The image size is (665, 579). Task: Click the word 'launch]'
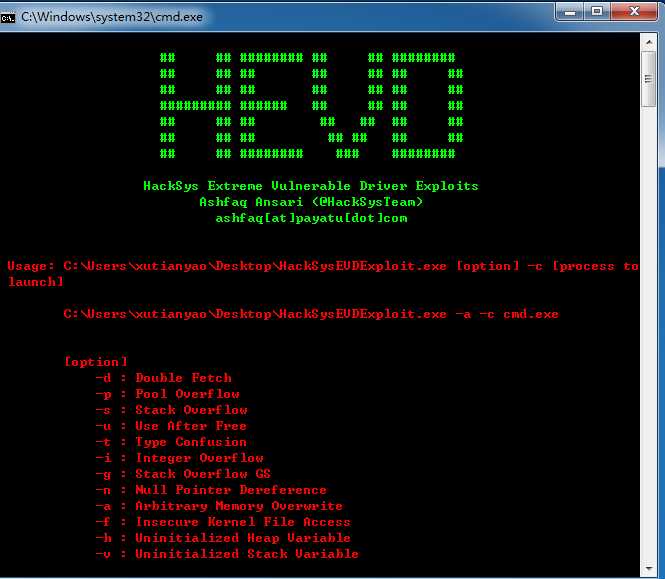(36, 282)
